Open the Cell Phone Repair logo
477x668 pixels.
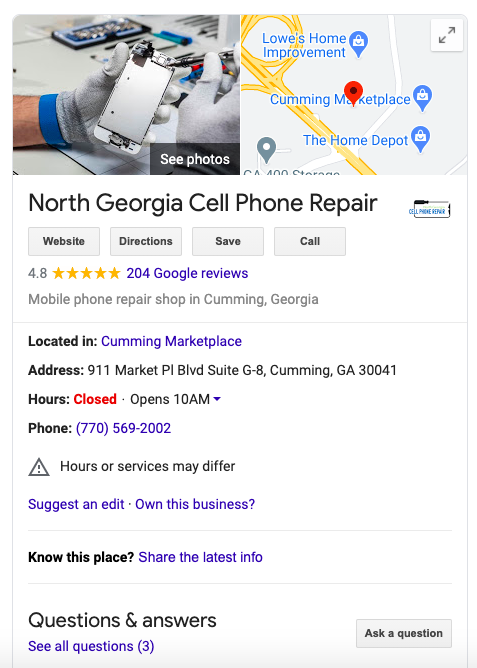coord(430,209)
